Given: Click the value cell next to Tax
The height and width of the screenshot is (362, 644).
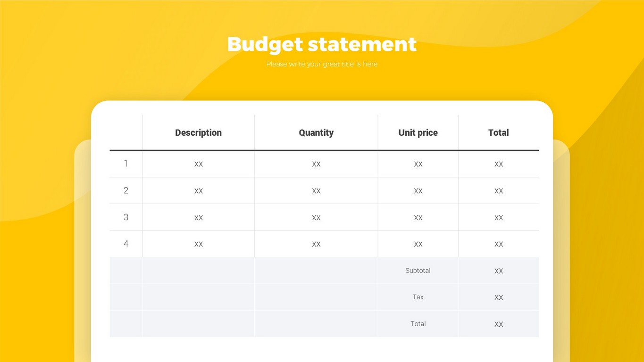Looking at the screenshot, I should [x=498, y=297].
